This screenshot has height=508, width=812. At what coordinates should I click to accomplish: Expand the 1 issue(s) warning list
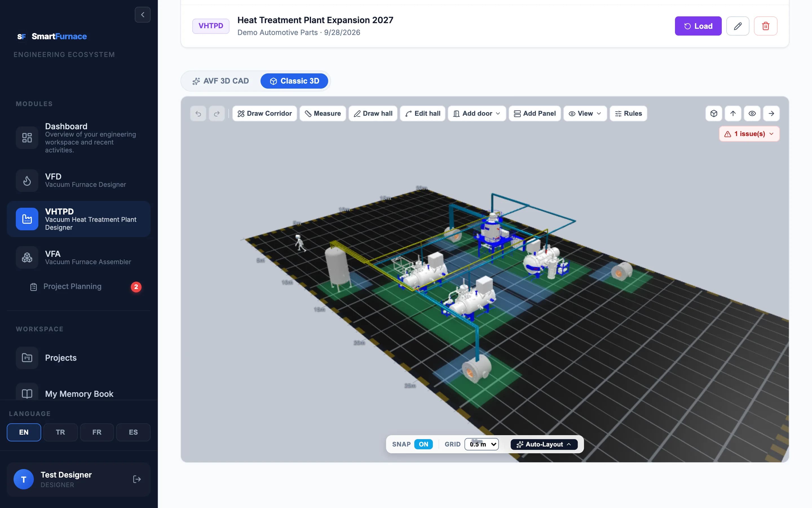[749, 134]
